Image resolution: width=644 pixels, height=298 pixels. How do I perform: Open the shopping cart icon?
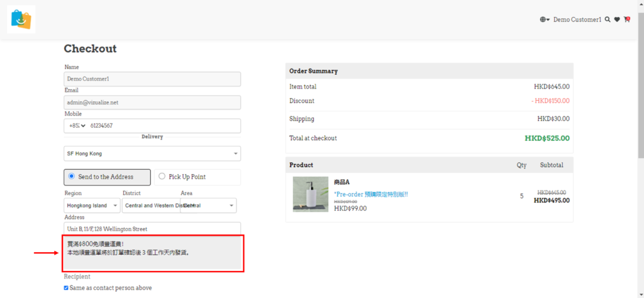627,19
